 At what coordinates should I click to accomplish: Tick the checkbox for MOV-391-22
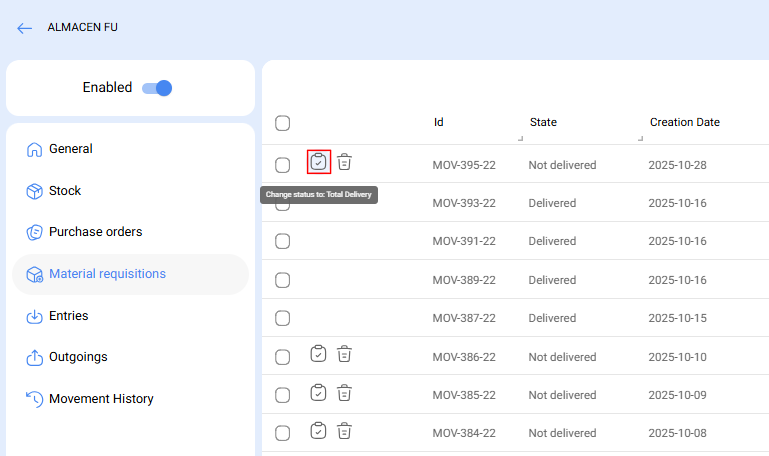point(283,241)
